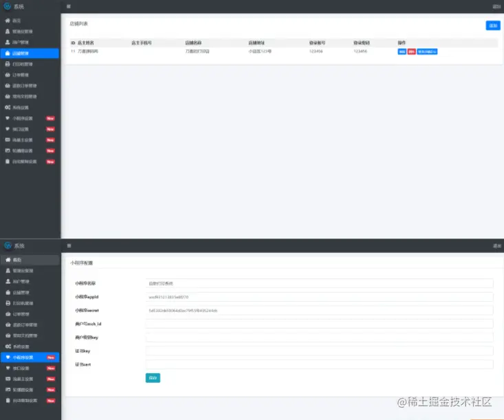The width and height of the screenshot is (504, 420).
Task: Click 退出 logout link in top header
Action: (x=496, y=6)
